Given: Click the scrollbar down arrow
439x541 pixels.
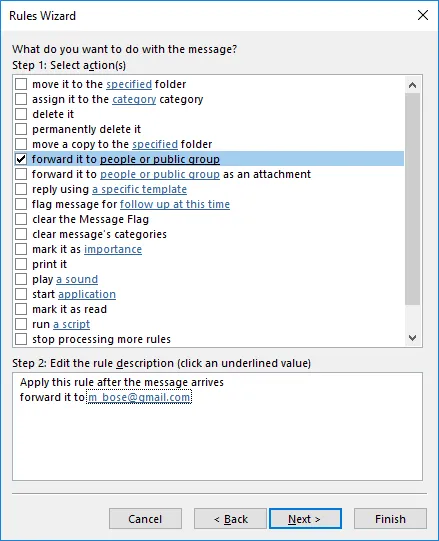Looking at the screenshot, I should (x=412, y=337).
